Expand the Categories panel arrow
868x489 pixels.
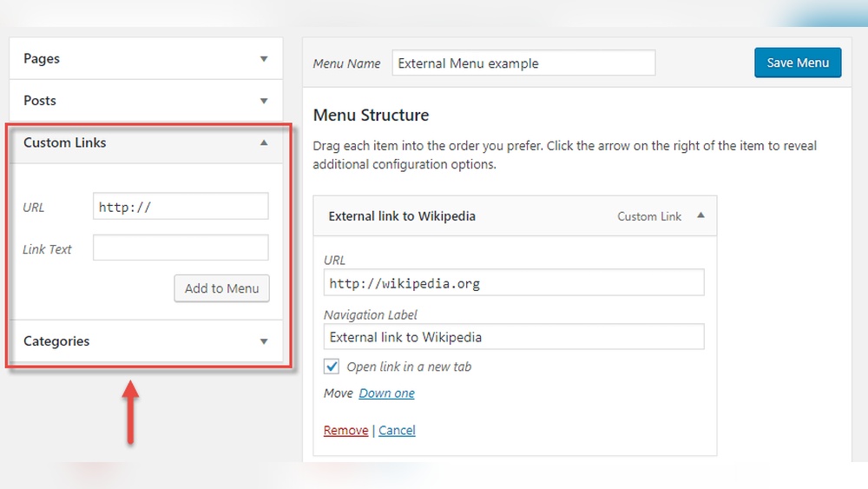point(264,341)
